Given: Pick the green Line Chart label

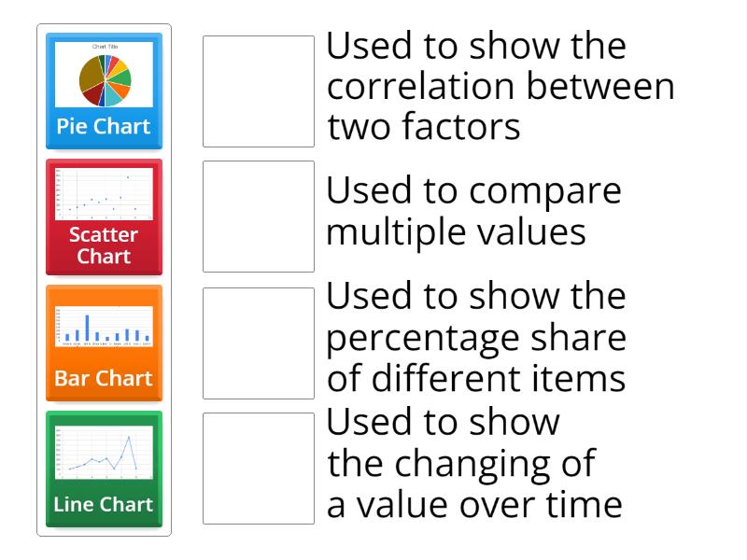Looking at the screenshot, I should pyautogui.click(x=104, y=505).
